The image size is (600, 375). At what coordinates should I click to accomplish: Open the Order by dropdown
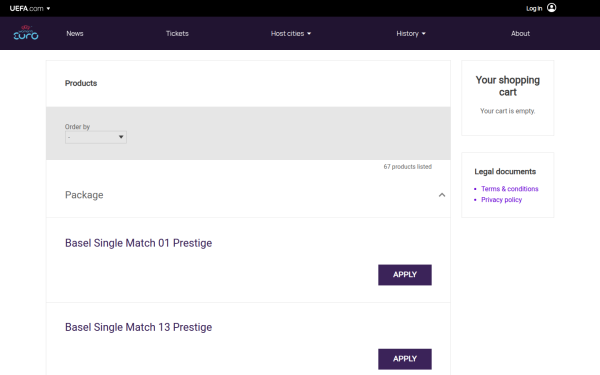click(x=96, y=137)
